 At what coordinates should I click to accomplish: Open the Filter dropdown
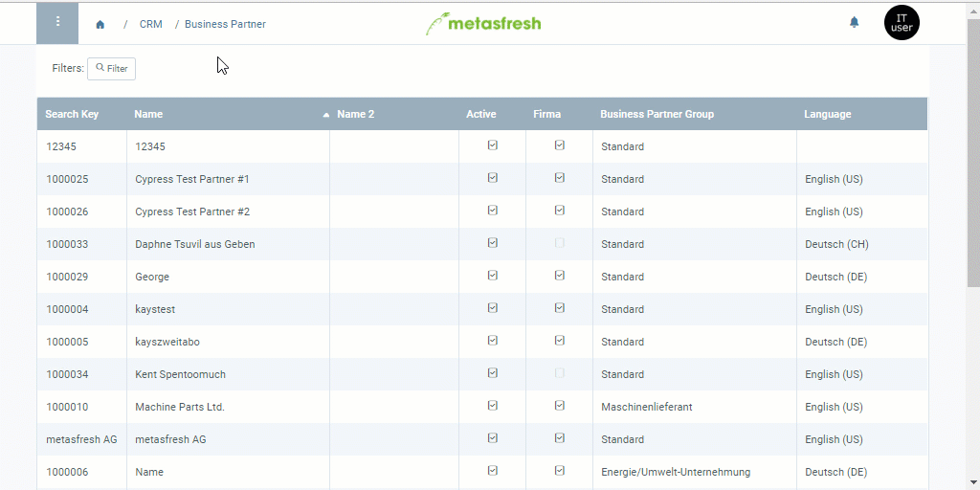pos(111,69)
